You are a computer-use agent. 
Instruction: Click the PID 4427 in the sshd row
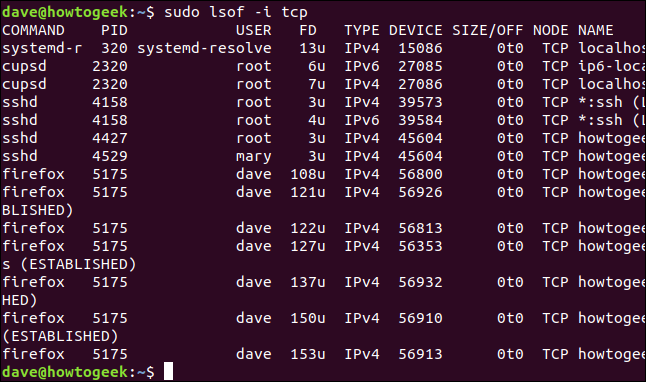pyautogui.click(x=110, y=138)
